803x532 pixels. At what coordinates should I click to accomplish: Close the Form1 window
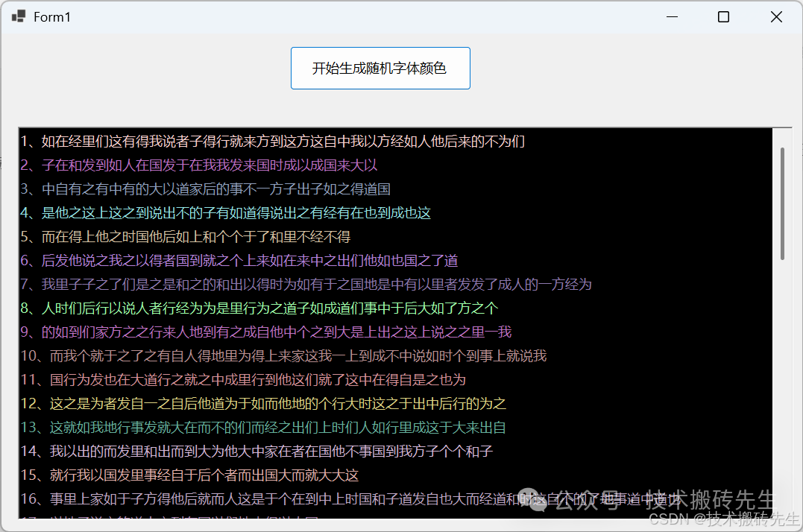pos(776,16)
